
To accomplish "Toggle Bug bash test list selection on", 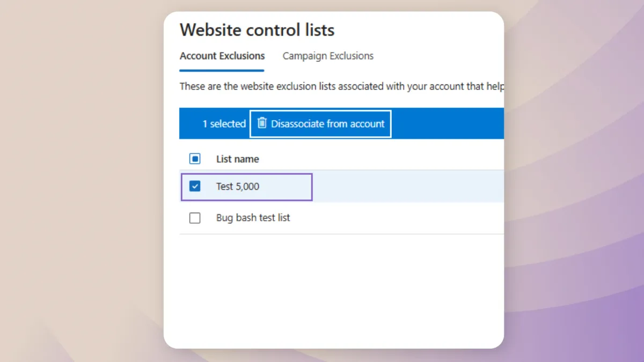I will click(x=195, y=218).
